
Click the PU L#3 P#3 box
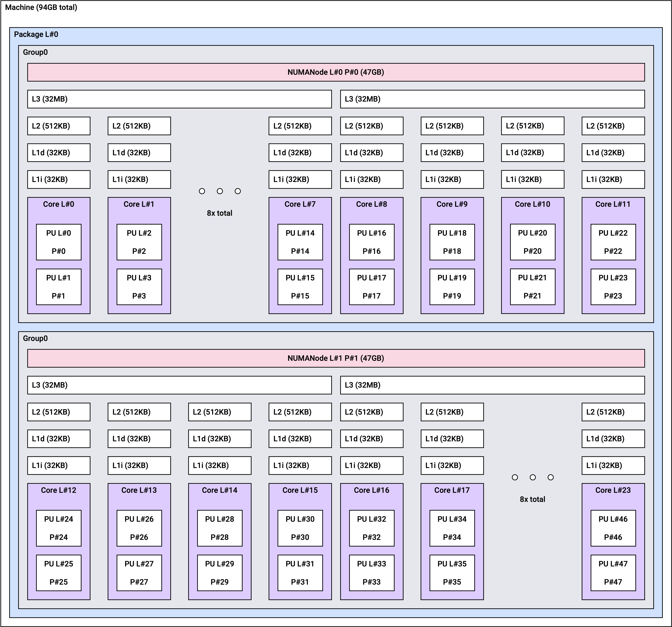tap(139, 287)
